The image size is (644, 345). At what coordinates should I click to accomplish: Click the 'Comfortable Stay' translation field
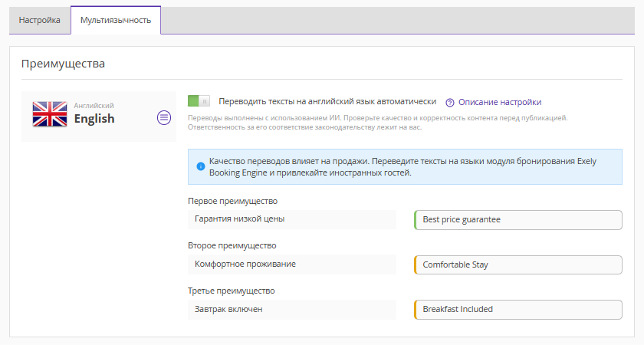point(518,265)
